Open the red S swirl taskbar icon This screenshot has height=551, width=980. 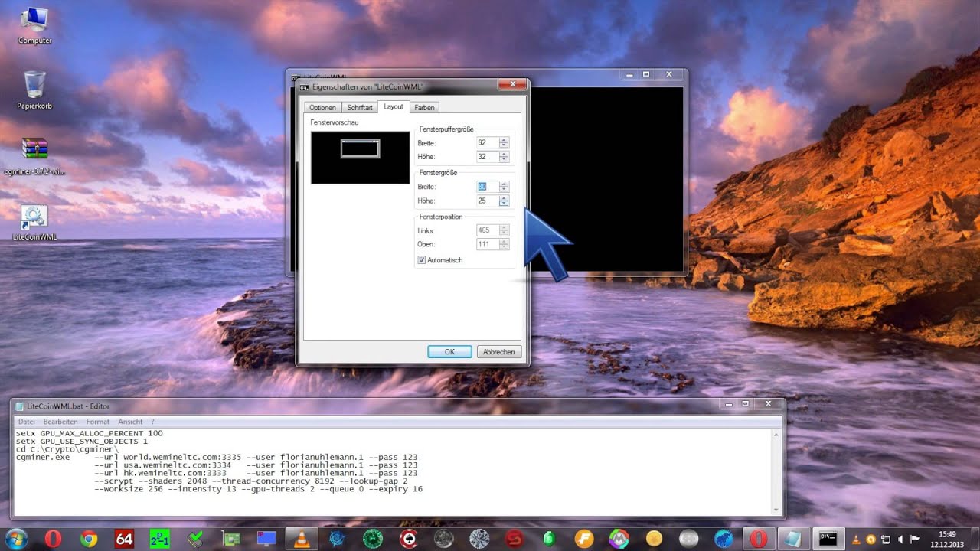[x=514, y=539]
